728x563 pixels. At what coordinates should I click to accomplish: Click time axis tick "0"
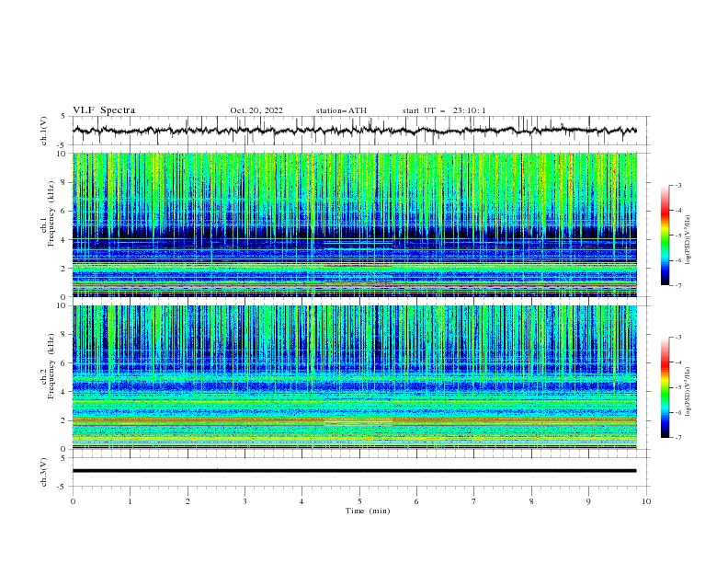(73, 501)
